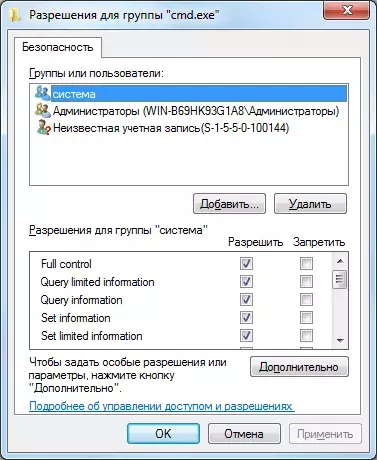
Task: Toggle Allow checkbox for Set information
Action: coord(246,318)
